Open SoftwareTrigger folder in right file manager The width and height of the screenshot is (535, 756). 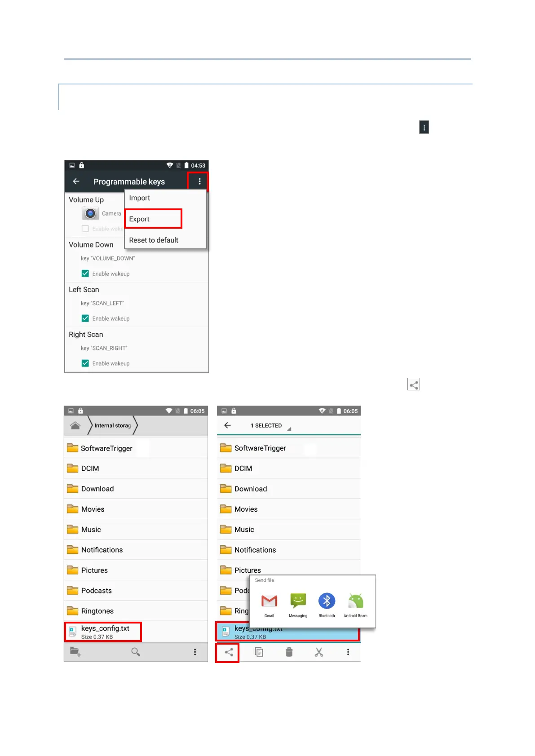pos(289,448)
